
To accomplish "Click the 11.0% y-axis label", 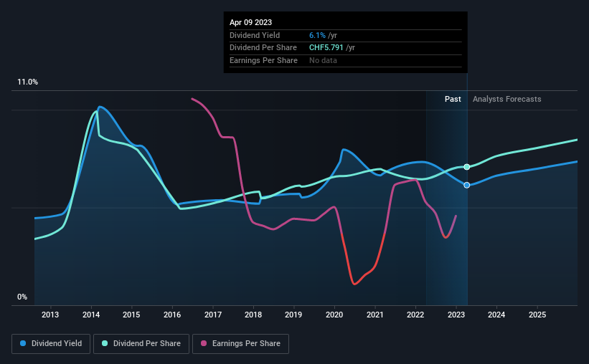I will click(x=27, y=82).
